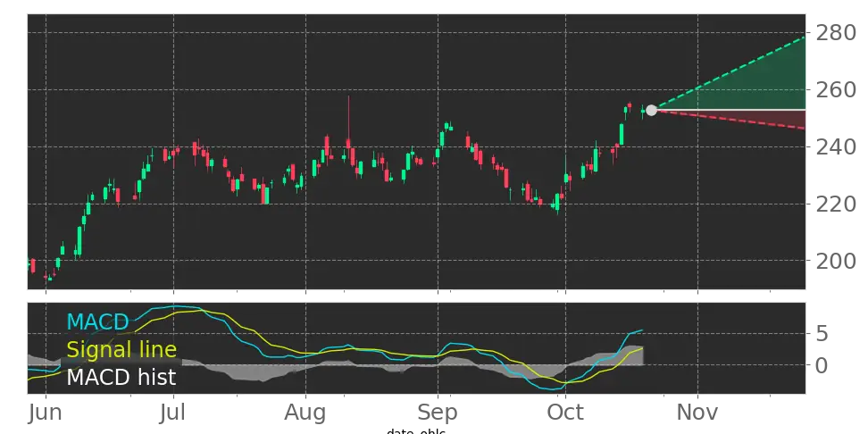
Task: Click the 260 price axis label
Action: click(837, 89)
